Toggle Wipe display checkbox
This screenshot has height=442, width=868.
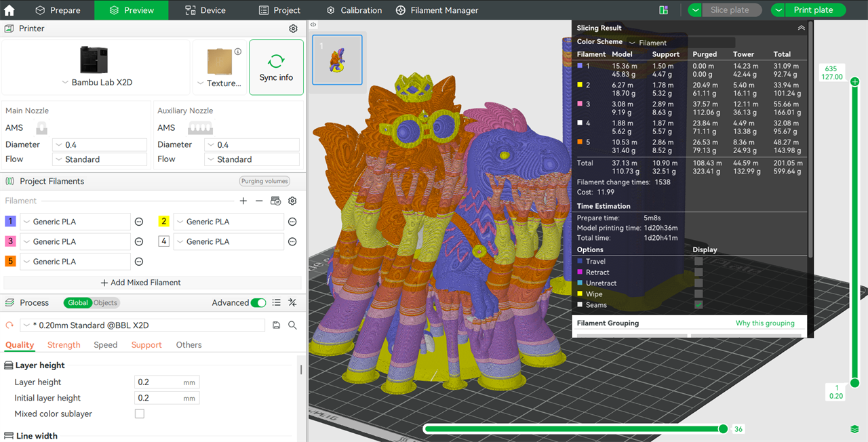point(698,294)
